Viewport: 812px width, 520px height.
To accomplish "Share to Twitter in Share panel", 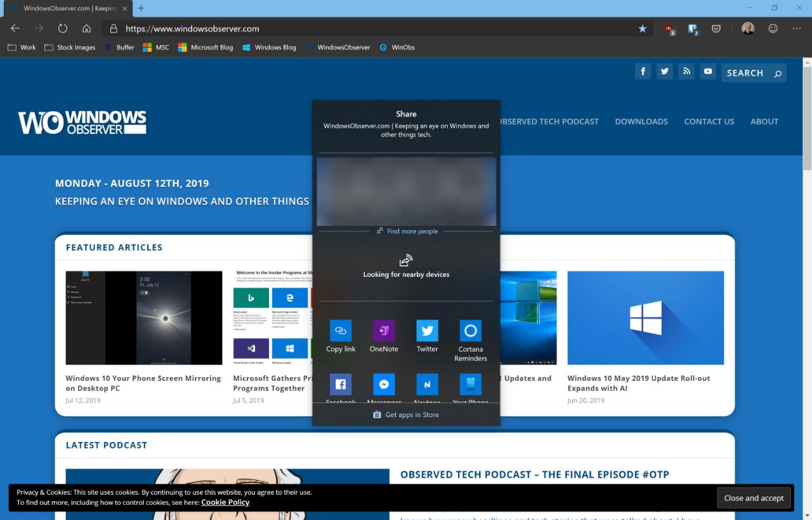I will tap(427, 337).
